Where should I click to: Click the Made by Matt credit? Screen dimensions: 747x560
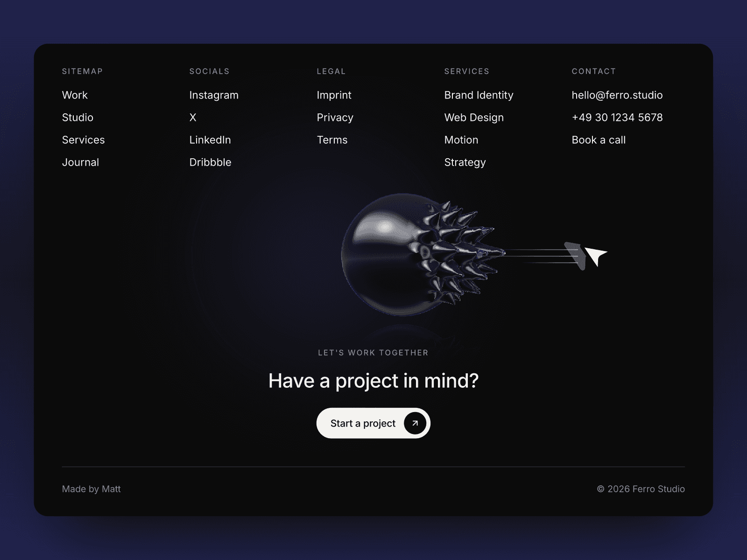(91, 489)
